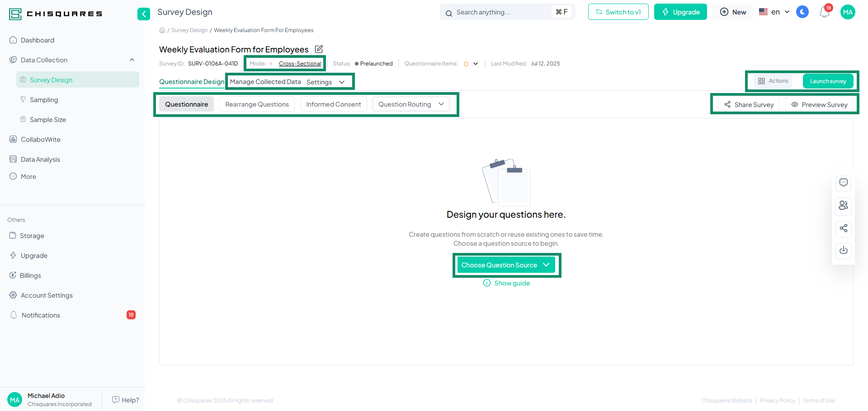Open the Choose Question Source dropdown

click(506, 265)
